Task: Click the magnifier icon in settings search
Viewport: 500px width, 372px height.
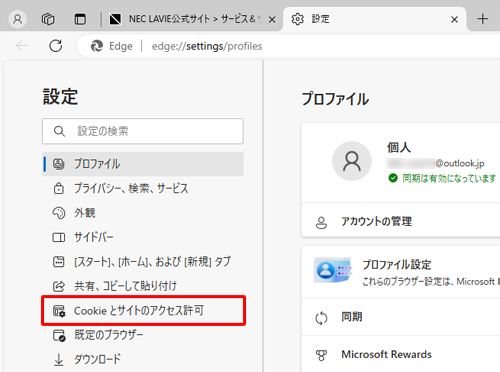Action: 59,131
